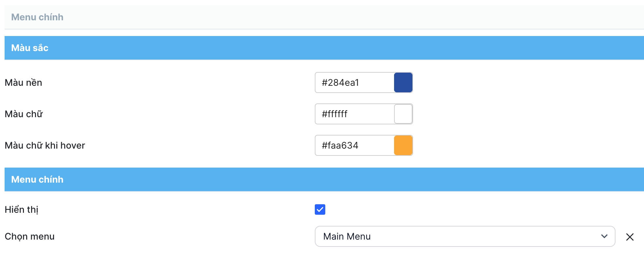The image size is (644, 254).
Task: Click the Màu chữ khi hover label
Action: [45, 145]
